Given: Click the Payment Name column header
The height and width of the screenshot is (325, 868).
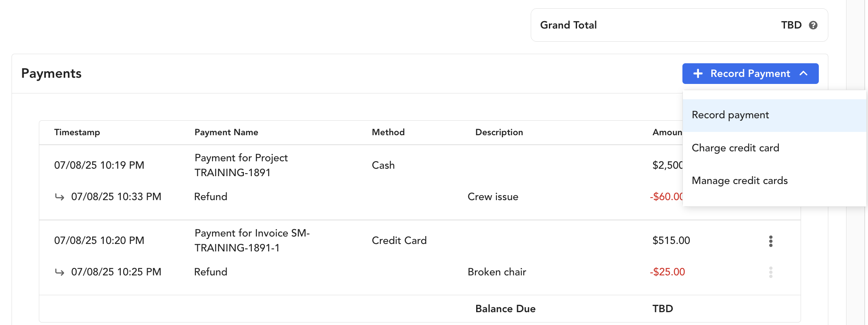Looking at the screenshot, I should [226, 132].
